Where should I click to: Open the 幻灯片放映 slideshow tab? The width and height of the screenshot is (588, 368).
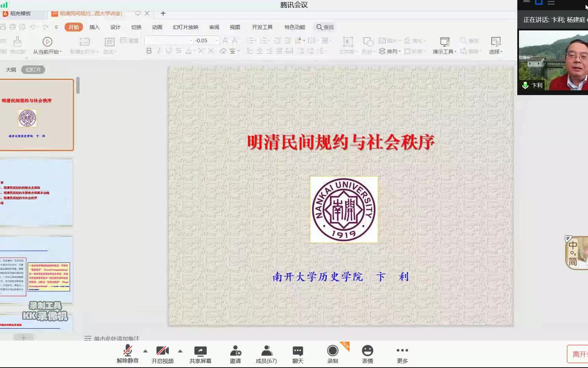click(186, 27)
